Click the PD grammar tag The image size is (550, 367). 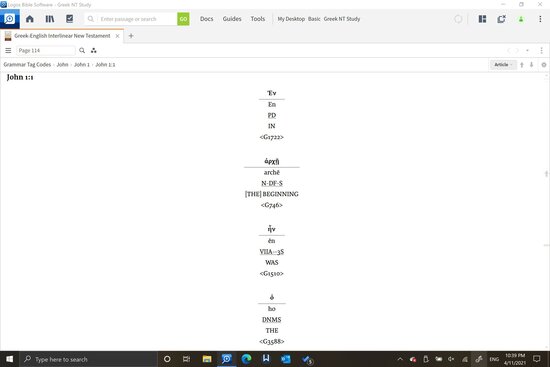tap(271, 115)
